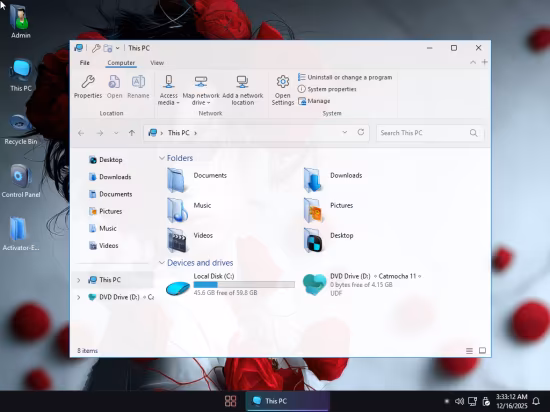Select DVD Drive (D:) Catmocha 11
Screen dimensions: 550x412
click(x=362, y=284)
